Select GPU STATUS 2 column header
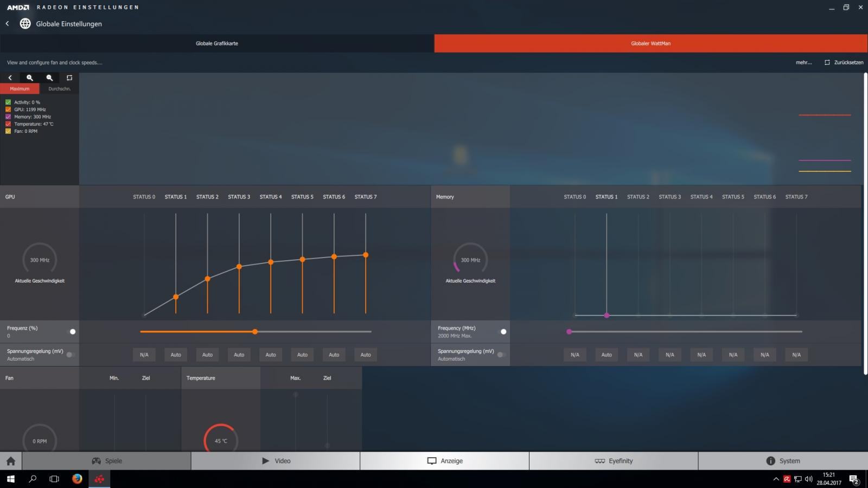868x488 pixels. (x=207, y=197)
